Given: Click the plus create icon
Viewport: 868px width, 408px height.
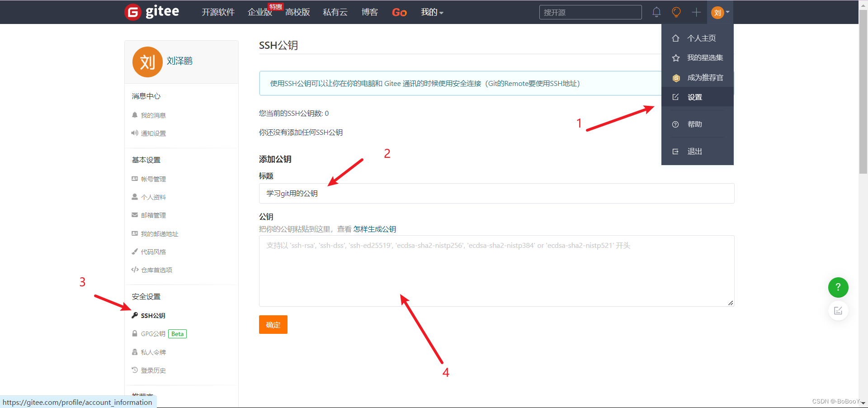Looking at the screenshot, I should click(x=696, y=12).
